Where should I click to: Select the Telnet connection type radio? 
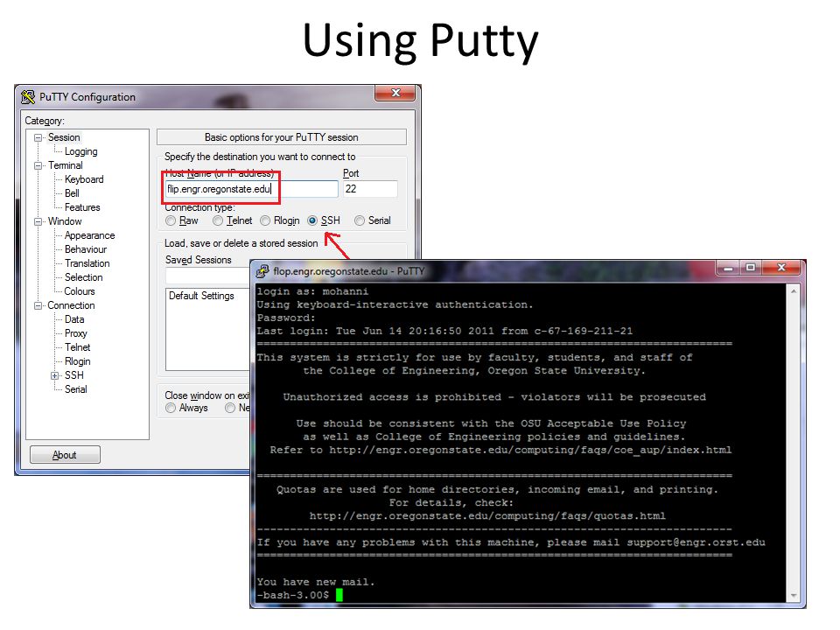click(x=218, y=220)
